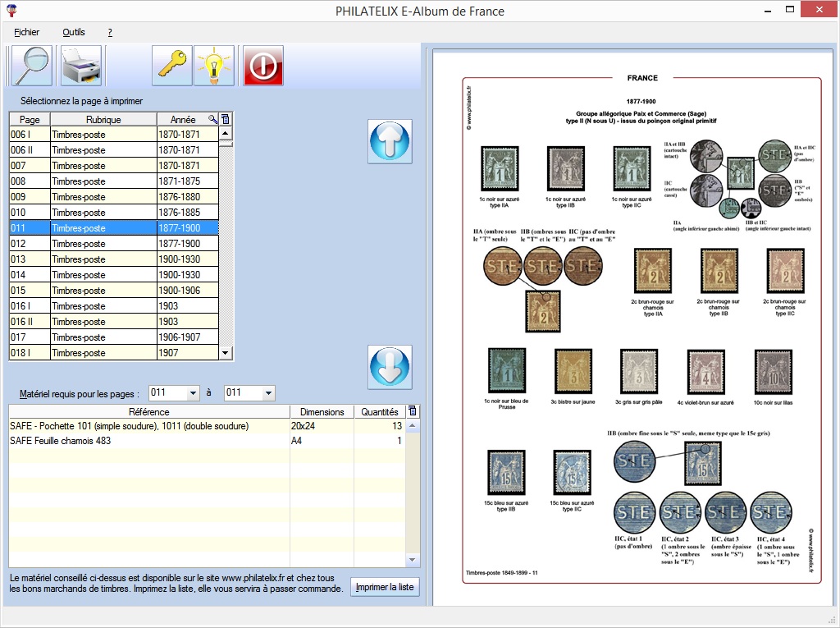Viewport: 840px width, 628px height.
Task: Open the Outils menu
Action: (x=73, y=32)
